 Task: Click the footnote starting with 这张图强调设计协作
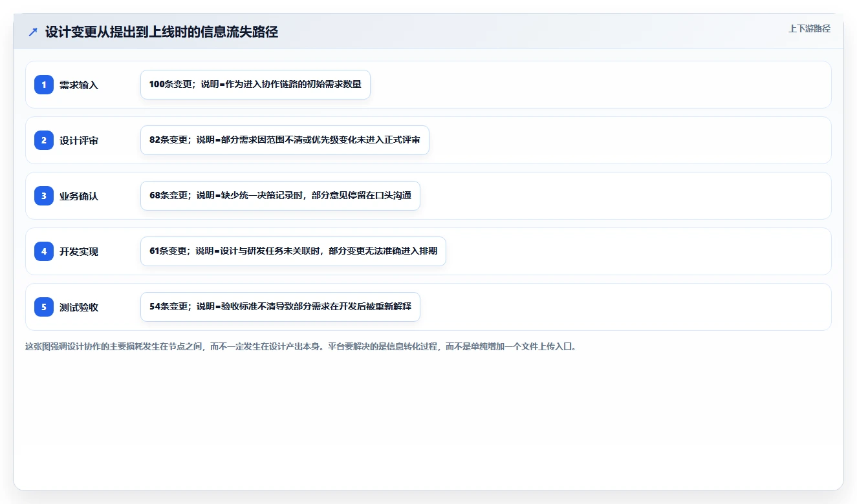(x=301, y=346)
